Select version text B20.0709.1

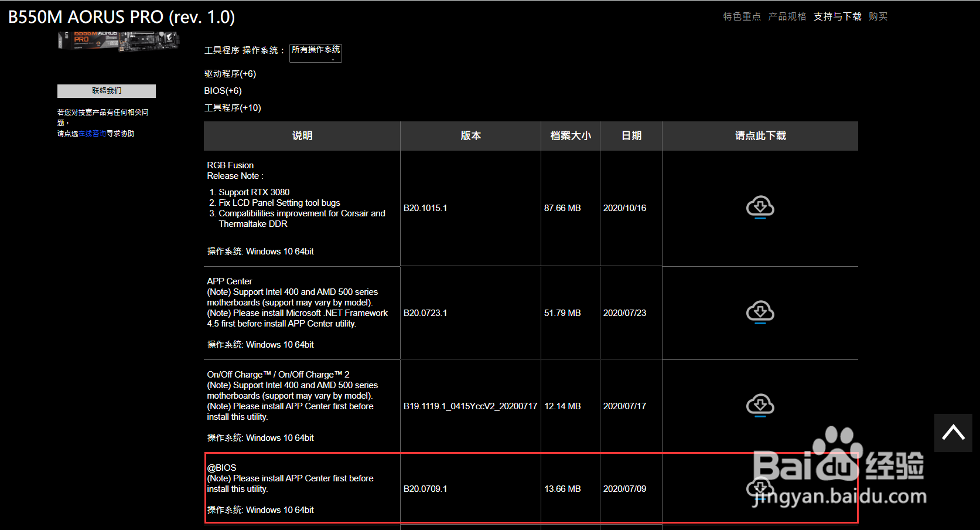(425, 489)
